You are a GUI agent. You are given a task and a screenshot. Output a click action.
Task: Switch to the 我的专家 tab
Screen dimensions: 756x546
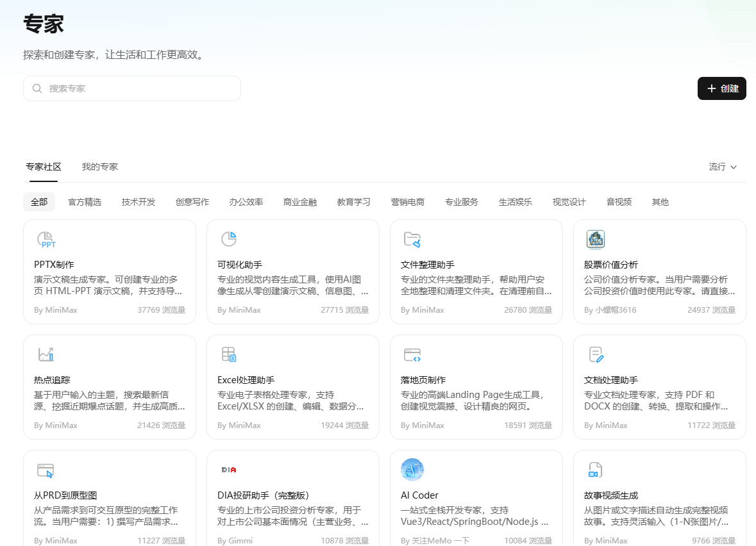click(99, 167)
